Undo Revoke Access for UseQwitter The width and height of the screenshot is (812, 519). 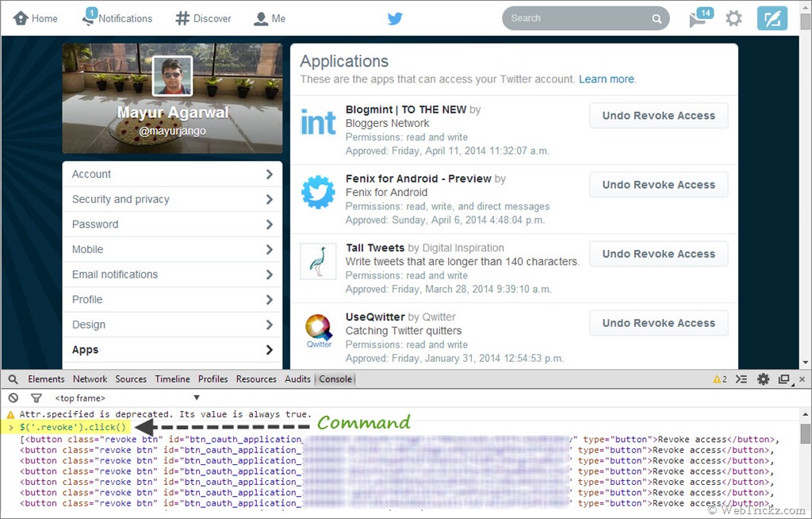[659, 323]
